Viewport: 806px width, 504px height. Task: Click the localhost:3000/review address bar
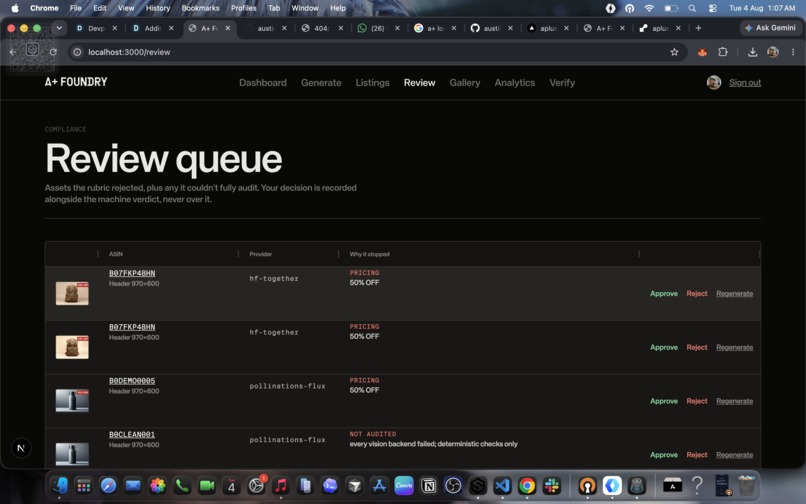coord(378,52)
